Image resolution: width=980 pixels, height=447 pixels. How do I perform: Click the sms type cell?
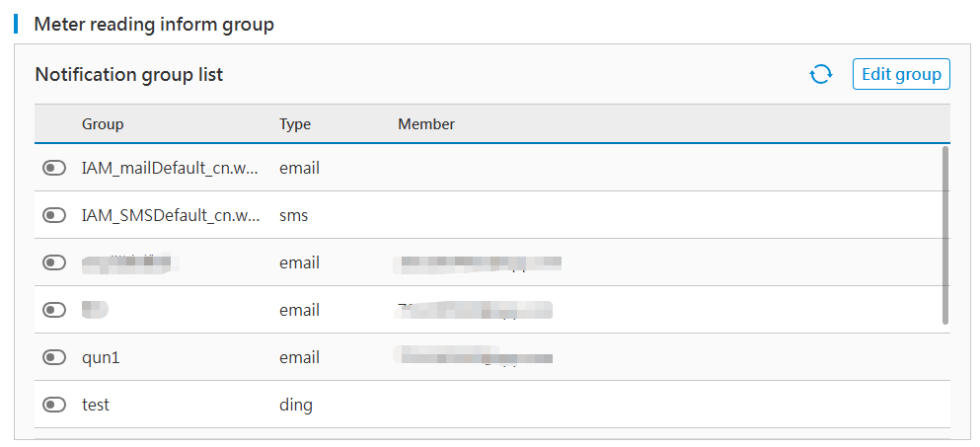294,215
